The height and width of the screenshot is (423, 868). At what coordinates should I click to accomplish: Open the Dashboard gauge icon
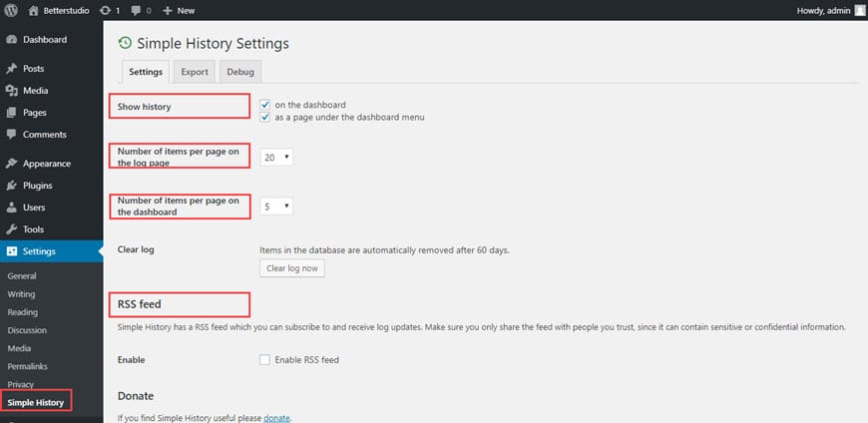12,40
